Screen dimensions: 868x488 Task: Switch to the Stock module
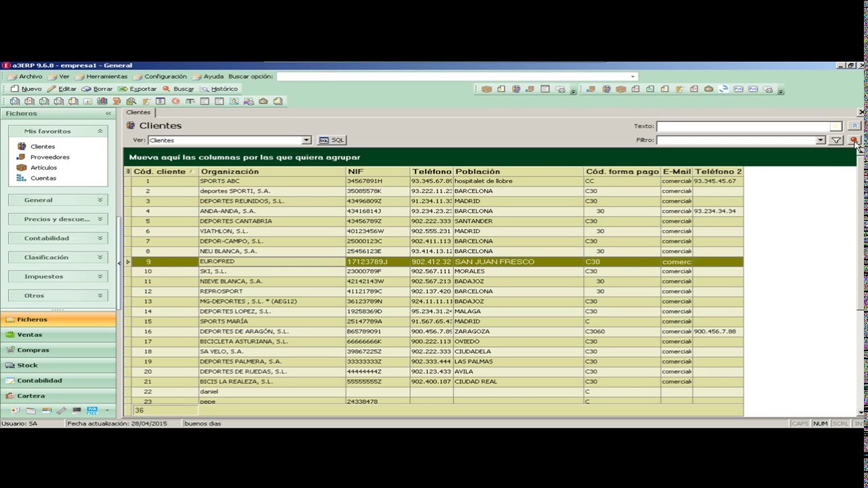click(x=58, y=365)
